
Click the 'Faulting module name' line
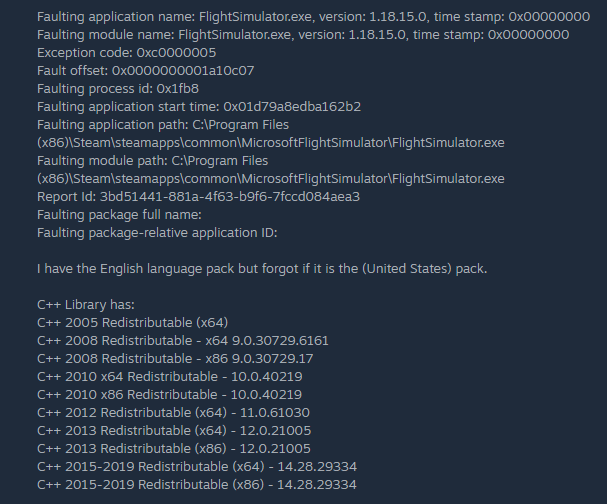303,35
